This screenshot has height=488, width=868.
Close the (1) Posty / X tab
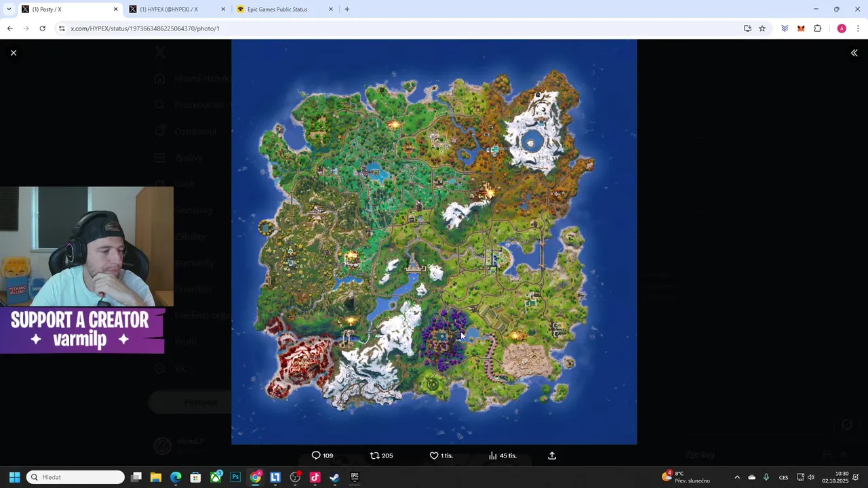point(115,9)
